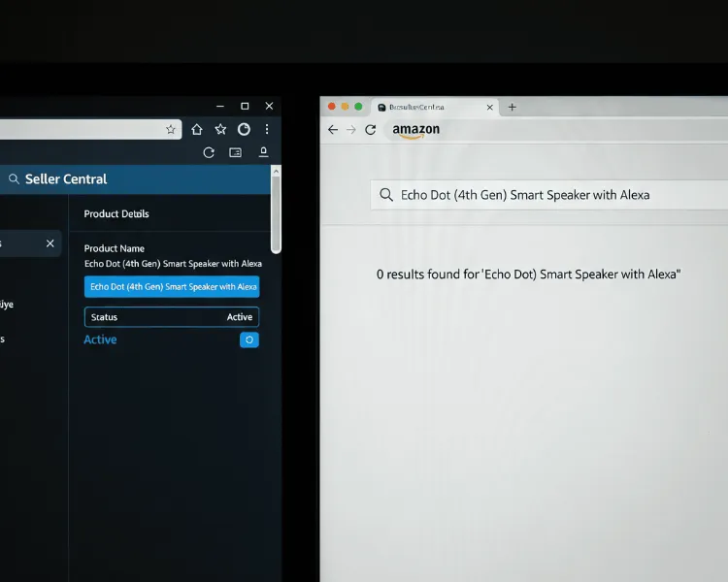Close the sidebar item with X icon

click(x=50, y=243)
